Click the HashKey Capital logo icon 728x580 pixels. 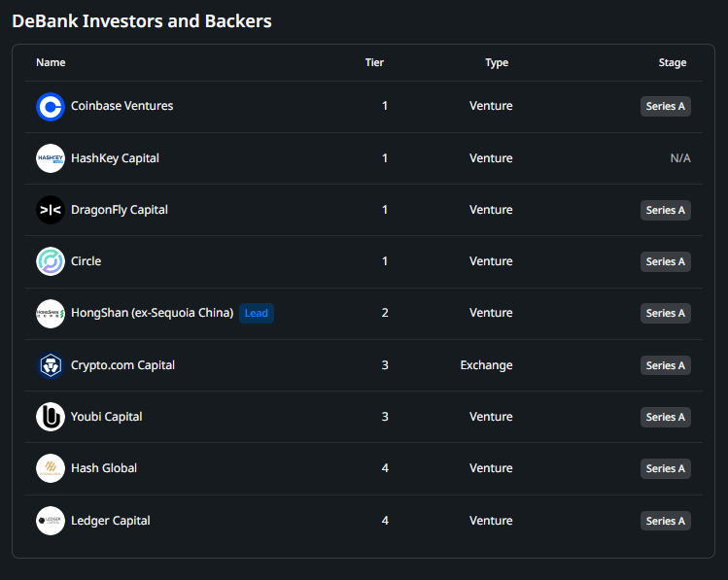(x=51, y=158)
